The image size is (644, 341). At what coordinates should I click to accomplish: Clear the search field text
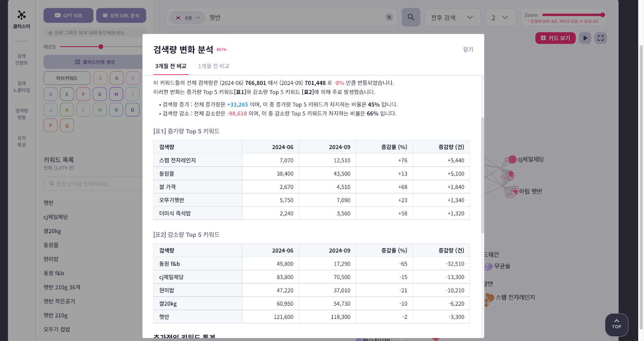[389, 17]
